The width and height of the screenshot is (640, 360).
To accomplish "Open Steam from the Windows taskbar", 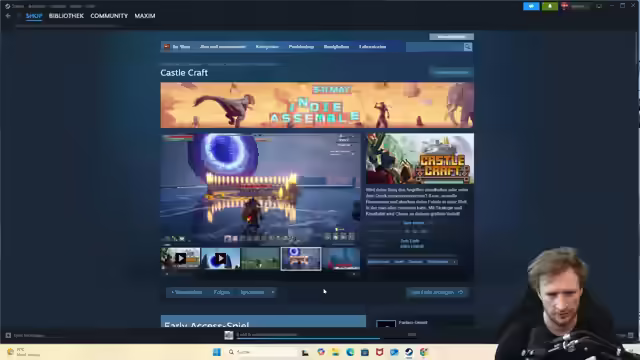I will (409, 352).
